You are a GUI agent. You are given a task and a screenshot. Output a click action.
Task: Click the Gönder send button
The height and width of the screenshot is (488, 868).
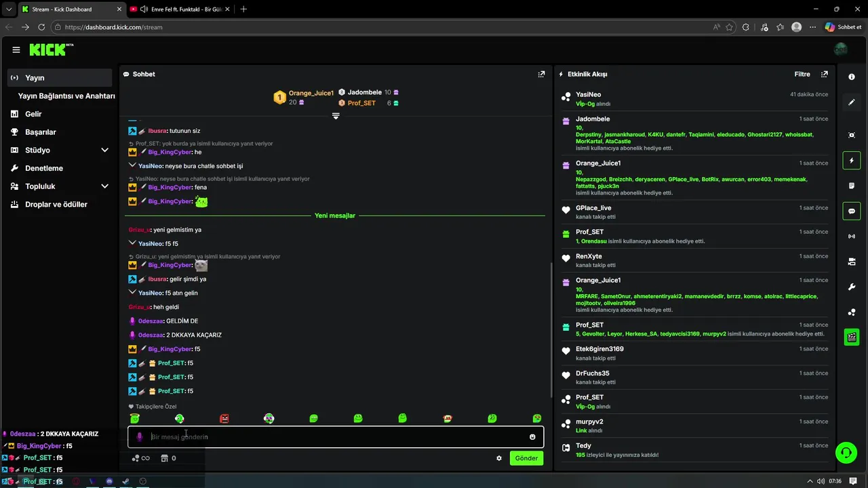pos(526,458)
